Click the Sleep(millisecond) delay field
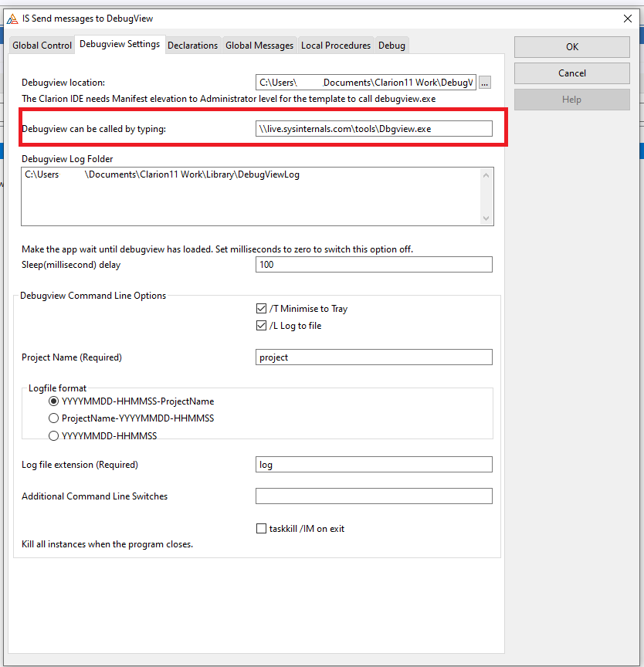The width and height of the screenshot is (644, 667). (x=373, y=265)
